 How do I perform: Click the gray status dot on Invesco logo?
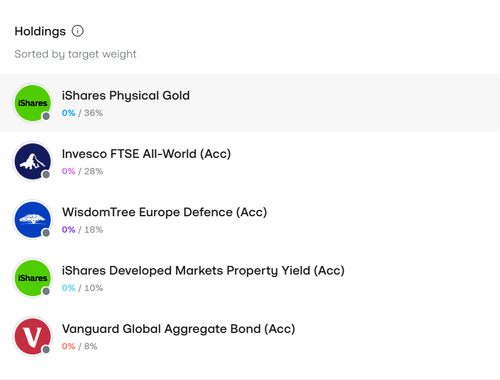[46, 174]
